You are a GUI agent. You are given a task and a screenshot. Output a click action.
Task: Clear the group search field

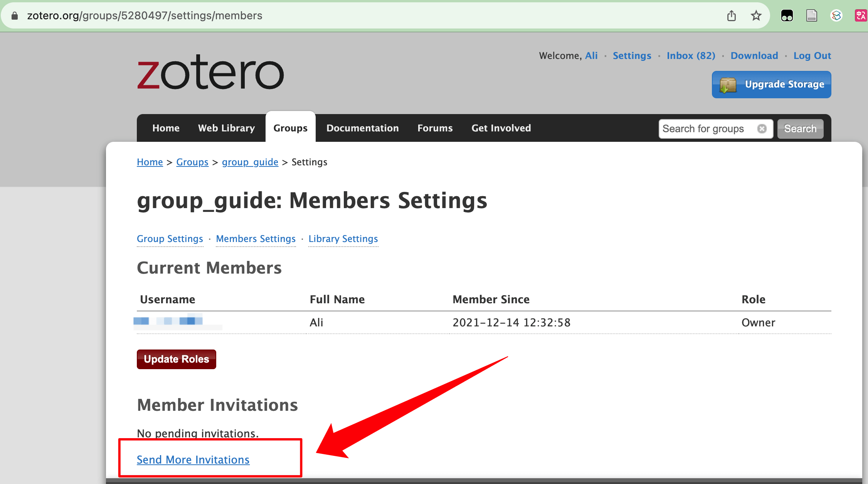762,129
